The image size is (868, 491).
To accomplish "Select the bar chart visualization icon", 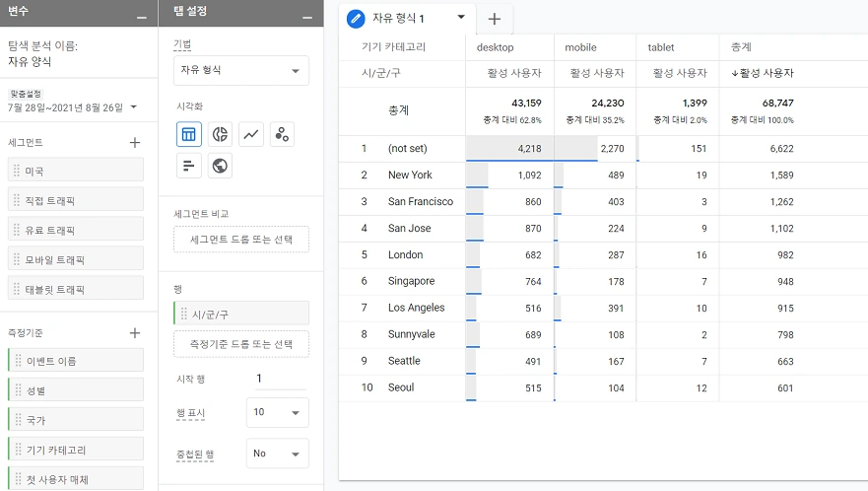I will (189, 165).
